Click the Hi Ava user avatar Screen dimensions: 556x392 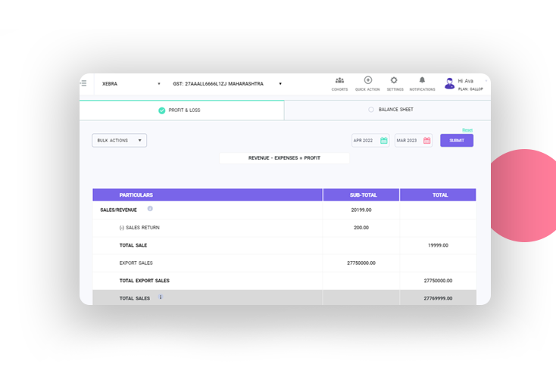pos(449,83)
